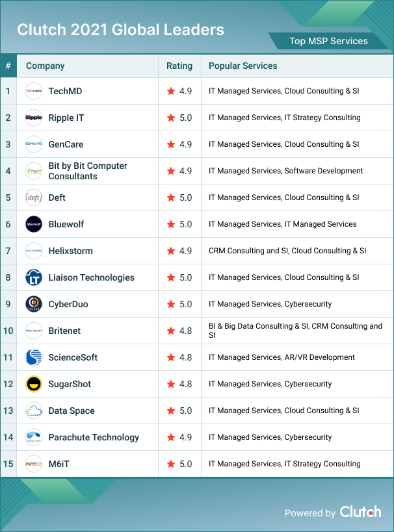Click the star in Bluewolf's rating cell
The width and height of the screenshot is (394, 532).
(171, 224)
